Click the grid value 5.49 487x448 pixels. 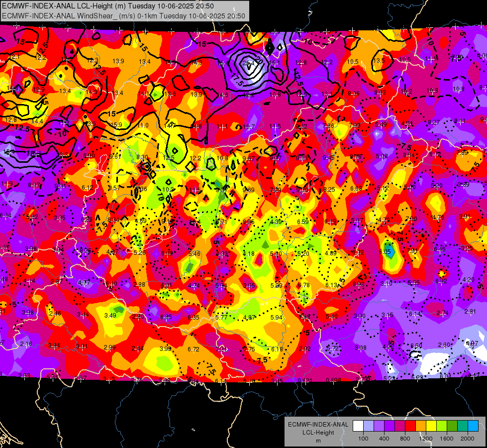pos(381,124)
